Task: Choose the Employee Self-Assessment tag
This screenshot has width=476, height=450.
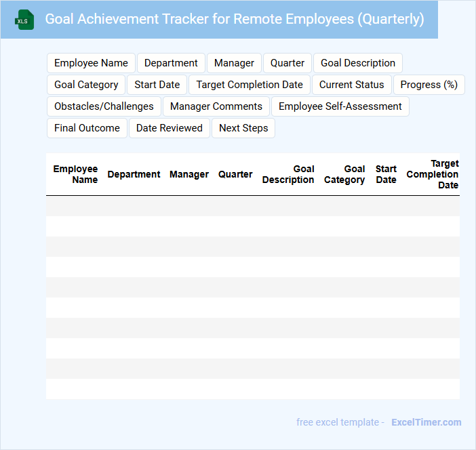Action: pyautogui.click(x=340, y=106)
